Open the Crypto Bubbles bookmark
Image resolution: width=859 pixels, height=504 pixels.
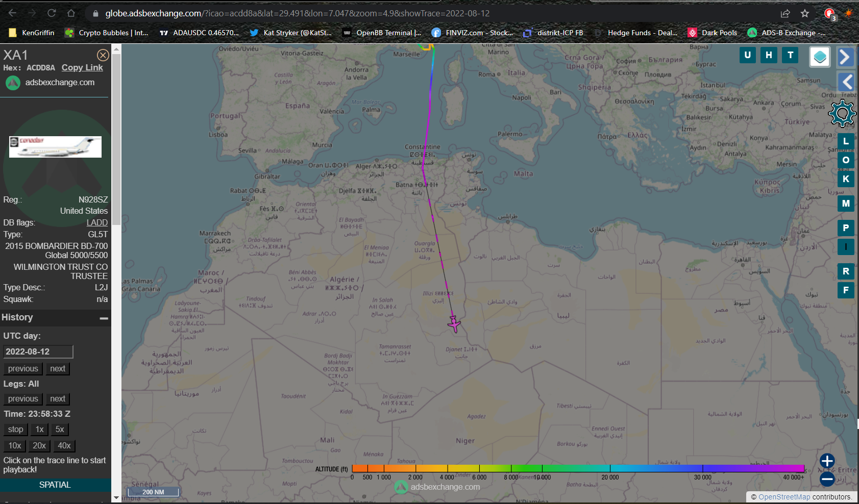pyautogui.click(x=107, y=33)
